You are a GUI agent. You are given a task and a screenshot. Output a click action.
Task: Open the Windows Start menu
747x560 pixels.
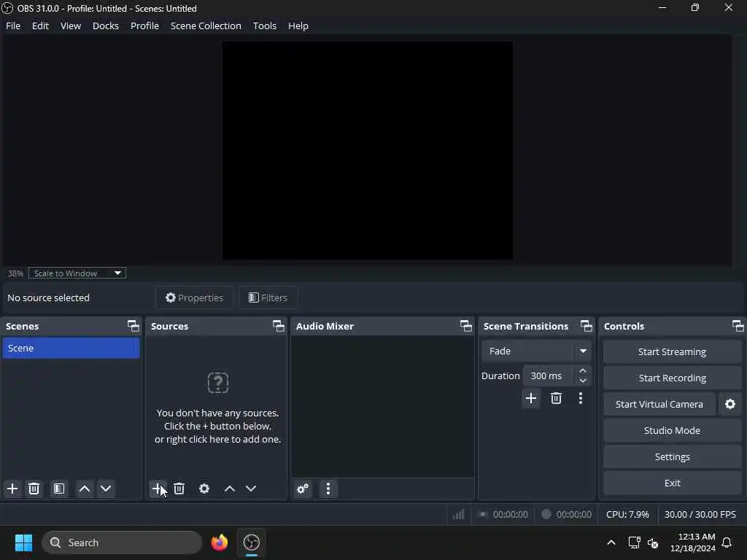(23, 542)
